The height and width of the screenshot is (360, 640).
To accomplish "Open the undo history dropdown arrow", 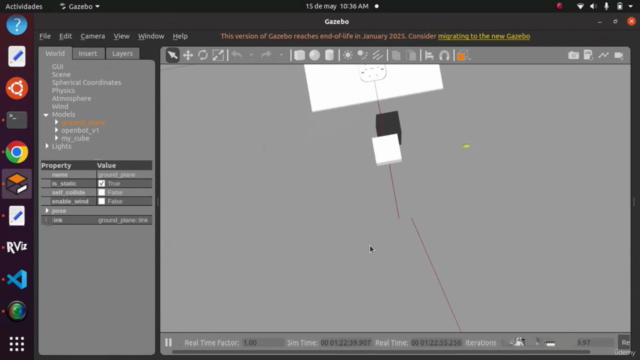I will click(x=251, y=55).
